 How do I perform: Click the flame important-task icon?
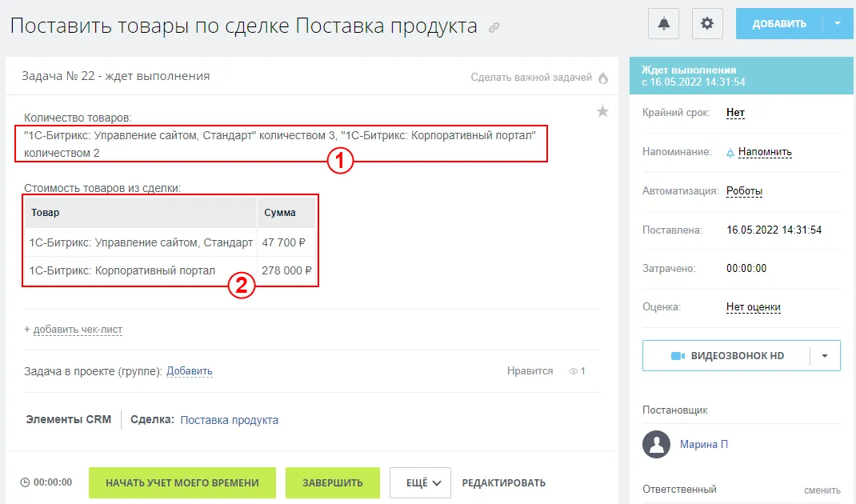602,78
